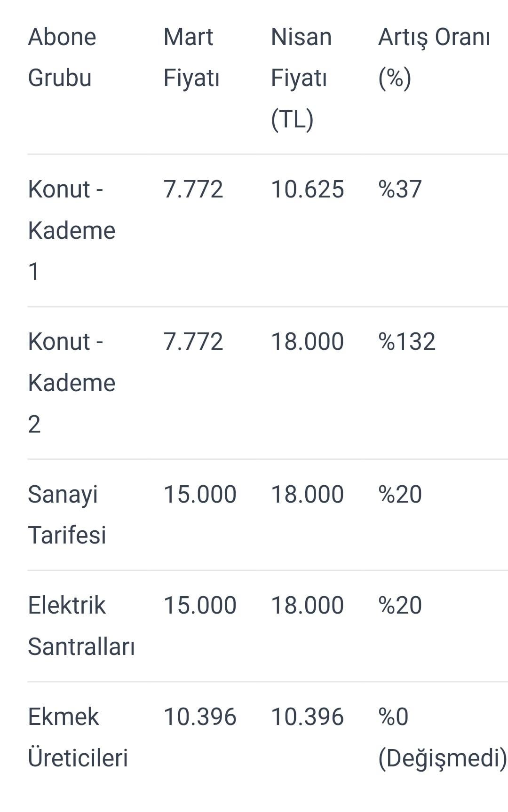Screen dimensions: 508x812
Task: Click the Konut - Kademe 1 row label
Action: tap(71, 230)
